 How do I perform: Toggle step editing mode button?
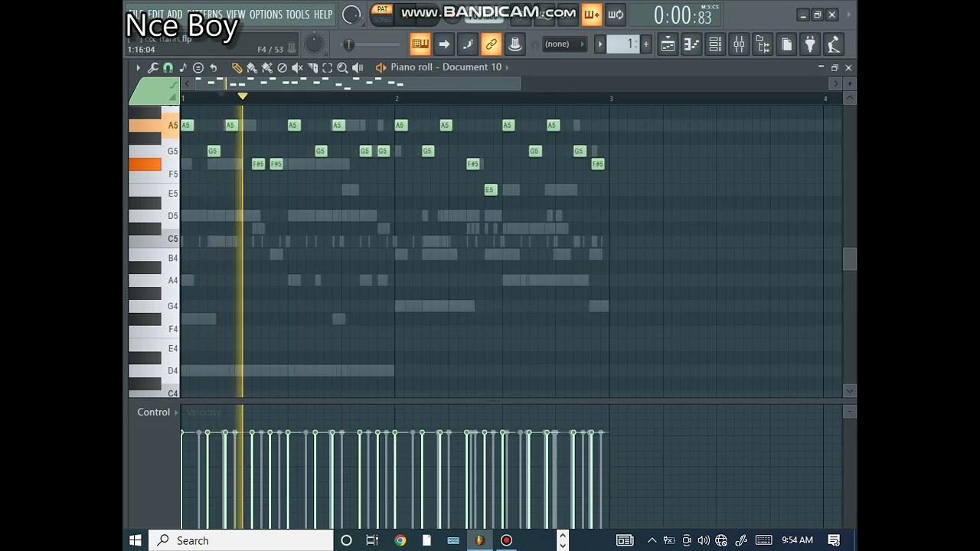point(467,44)
